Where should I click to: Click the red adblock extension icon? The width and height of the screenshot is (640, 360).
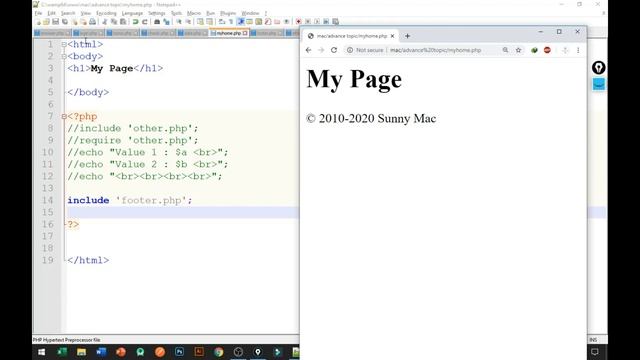(547, 50)
